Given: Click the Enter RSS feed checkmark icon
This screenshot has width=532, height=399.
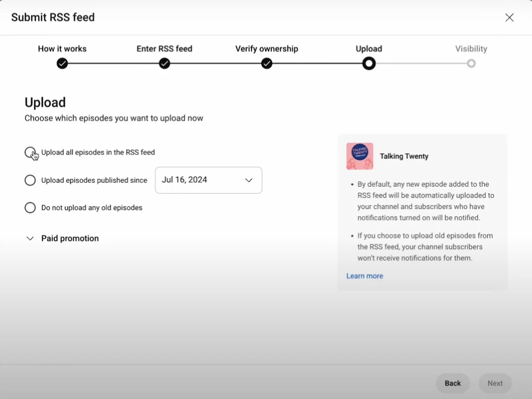Looking at the screenshot, I should point(164,63).
